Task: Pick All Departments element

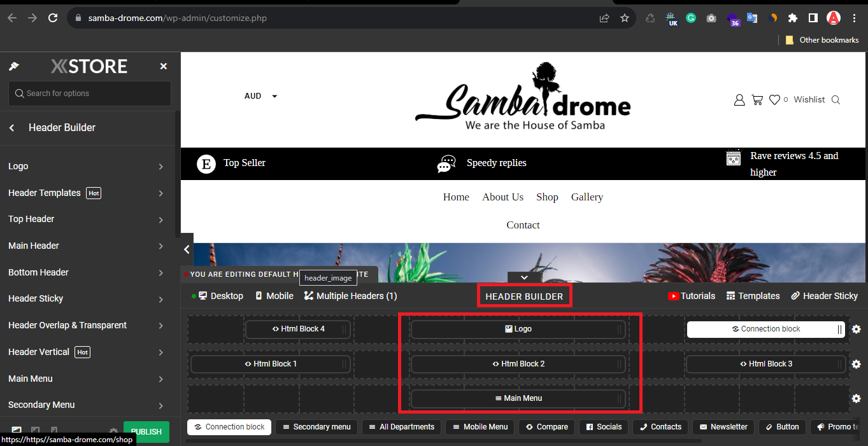Action: pos(401,427)
